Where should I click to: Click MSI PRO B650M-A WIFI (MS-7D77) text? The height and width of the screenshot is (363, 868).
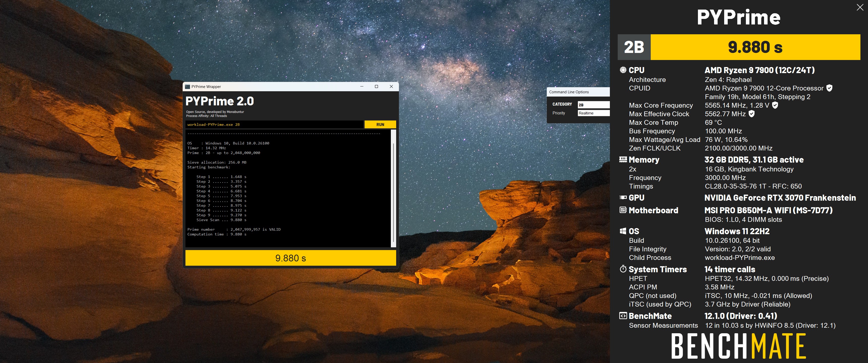tap(769, 210)
